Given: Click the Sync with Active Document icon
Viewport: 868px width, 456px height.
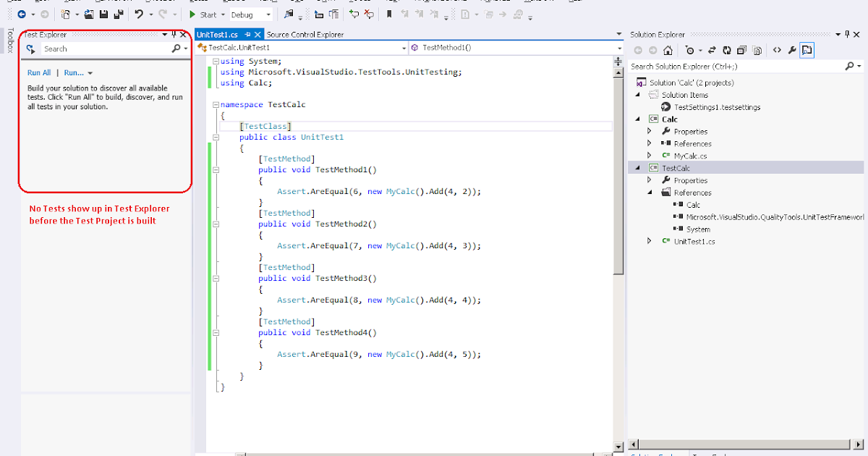Looking at the screenshot, I should 711,50.
